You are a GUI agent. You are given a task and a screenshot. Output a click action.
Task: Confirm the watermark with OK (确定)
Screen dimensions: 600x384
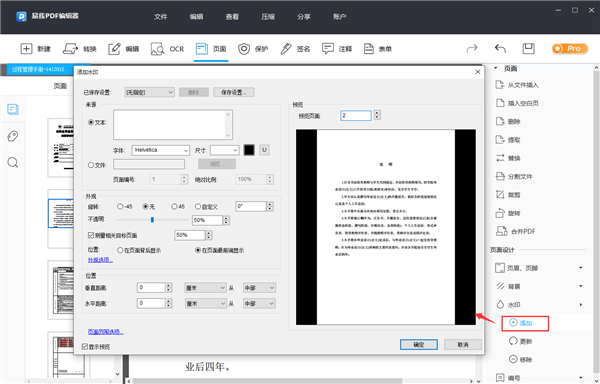point(419,345)
